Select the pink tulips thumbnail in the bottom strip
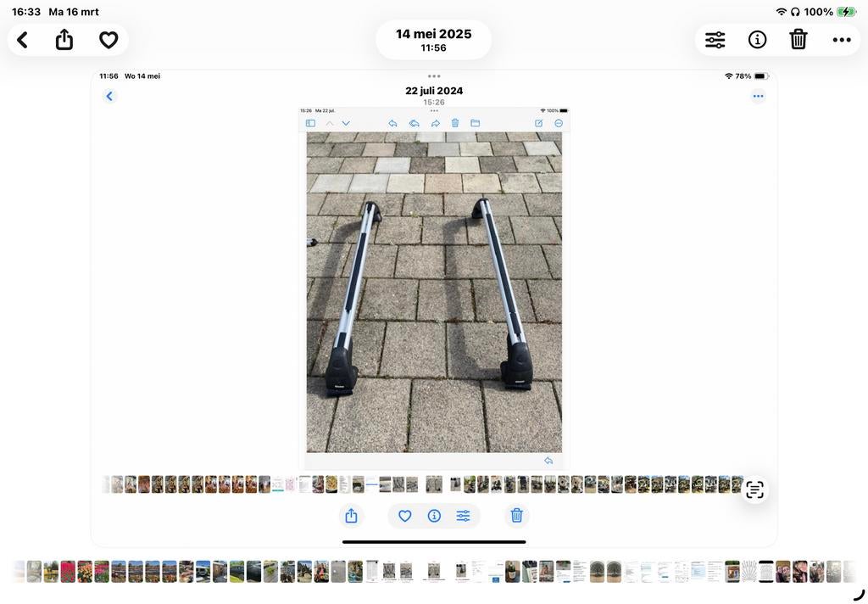Screen dimensions: 868x604 click(68, 571)
